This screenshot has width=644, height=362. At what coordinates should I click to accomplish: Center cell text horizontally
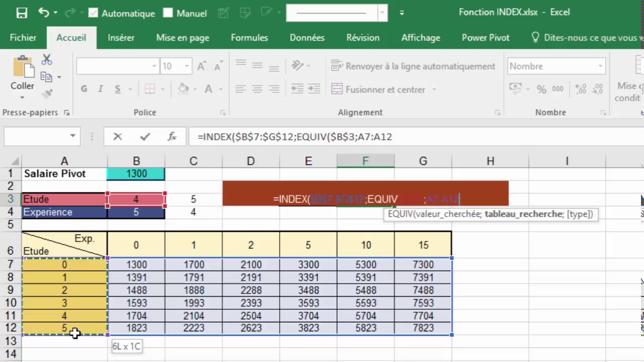coord(258,89)
